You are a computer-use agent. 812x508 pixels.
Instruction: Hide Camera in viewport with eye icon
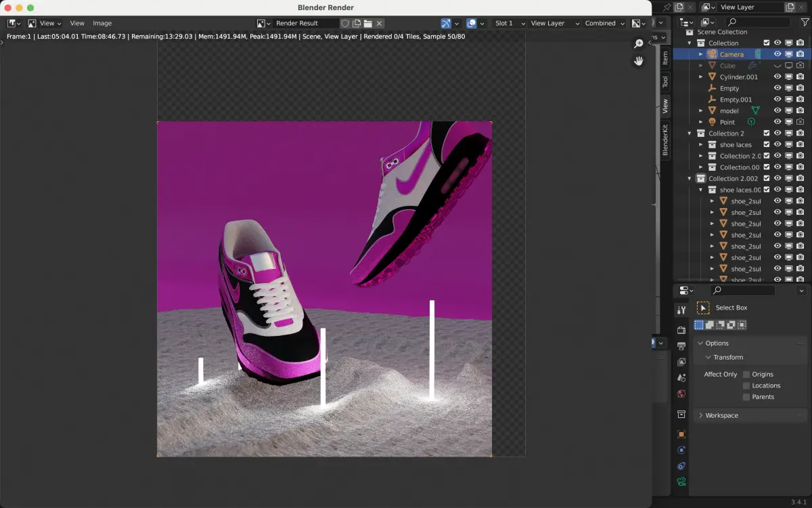point(777,54)
